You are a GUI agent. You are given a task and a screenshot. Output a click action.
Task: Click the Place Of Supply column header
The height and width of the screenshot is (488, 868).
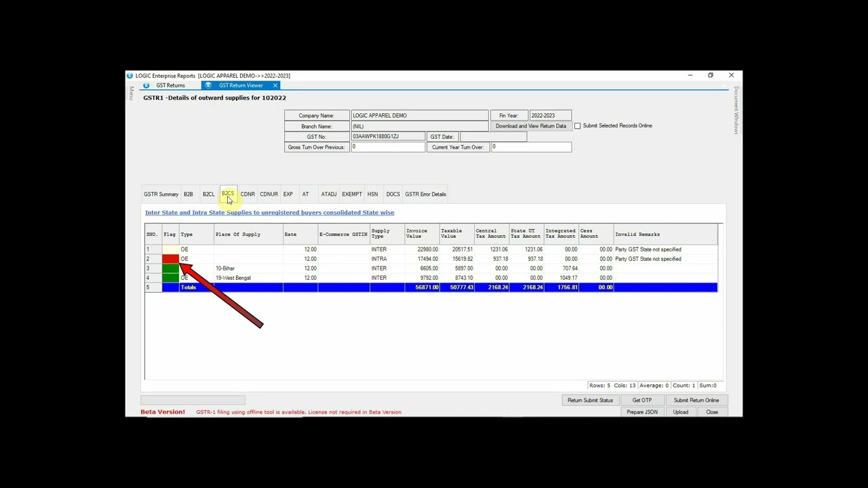248,235
